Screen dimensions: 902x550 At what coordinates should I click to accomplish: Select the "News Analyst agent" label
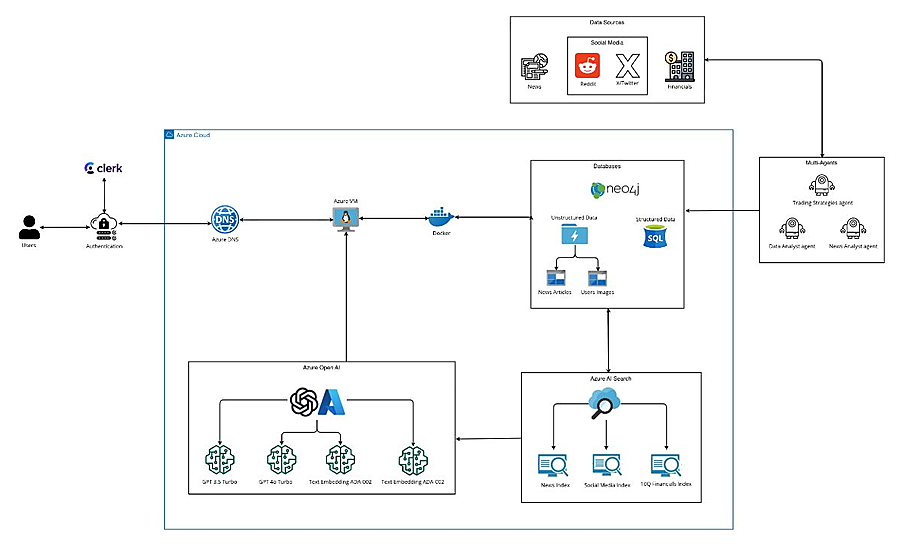(853, 246)
